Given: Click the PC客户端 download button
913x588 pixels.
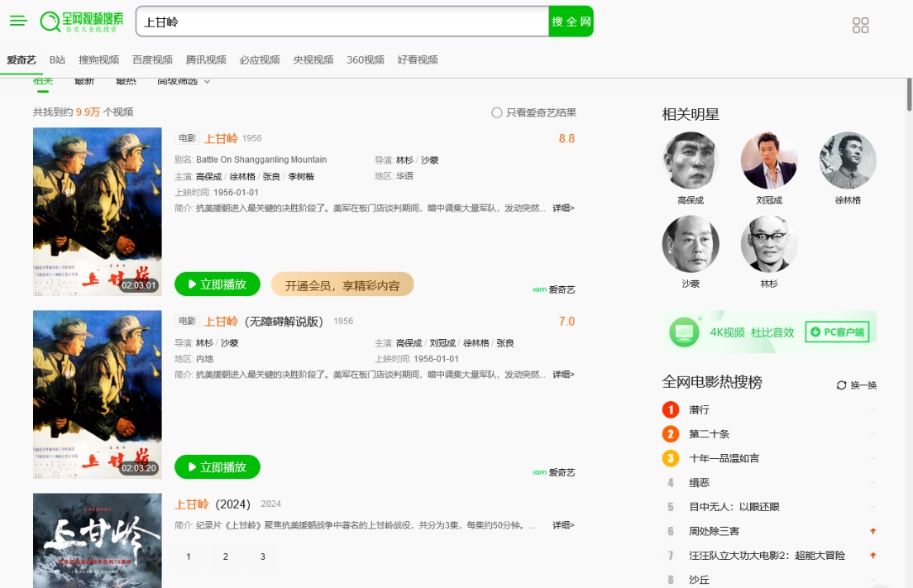Looking at the screenshot, I should pyautogui.click(x=837, y=332).
